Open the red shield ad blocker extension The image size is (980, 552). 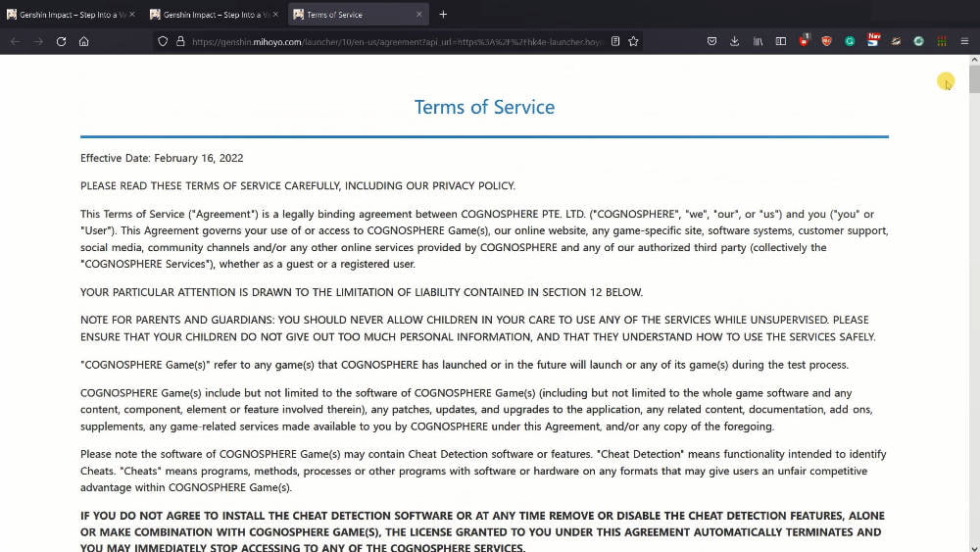[x=826, y=41]
